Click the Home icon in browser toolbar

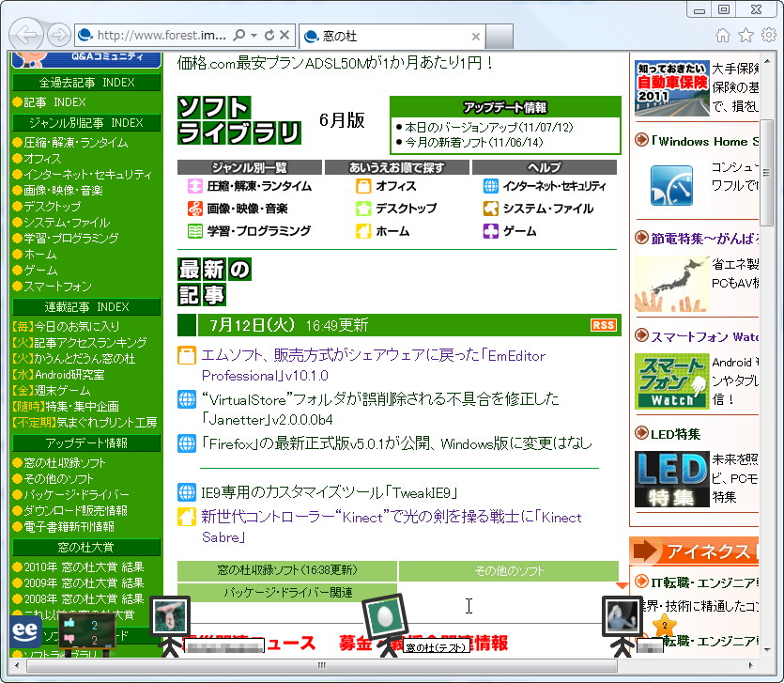pyautogui.click(x=722, y=35)
